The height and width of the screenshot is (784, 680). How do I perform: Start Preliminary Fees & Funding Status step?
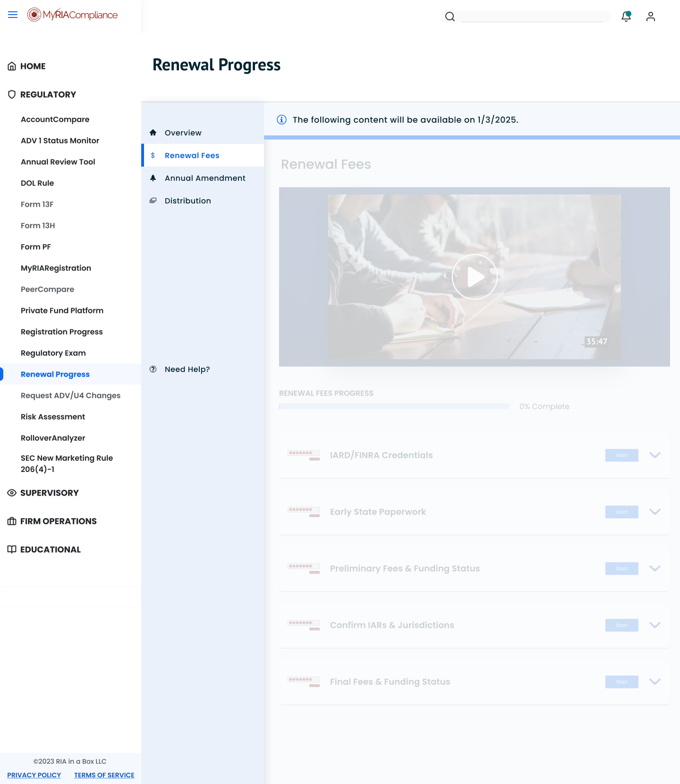coord(622,568)
